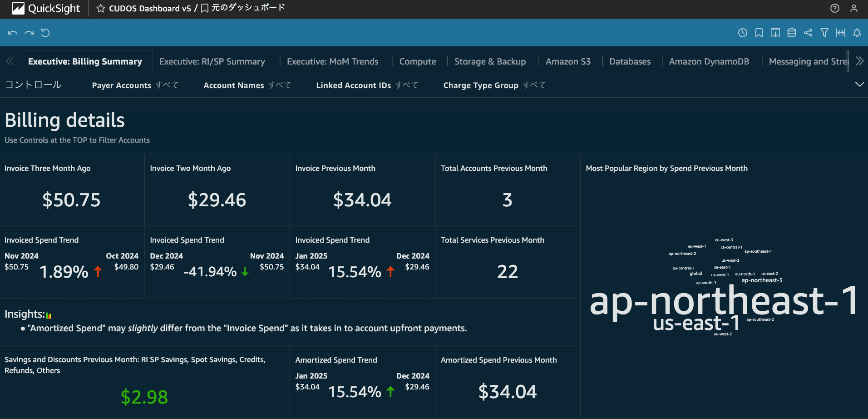
Task: Open the Amazon S3 tab
Action: [x=568, y=61]
